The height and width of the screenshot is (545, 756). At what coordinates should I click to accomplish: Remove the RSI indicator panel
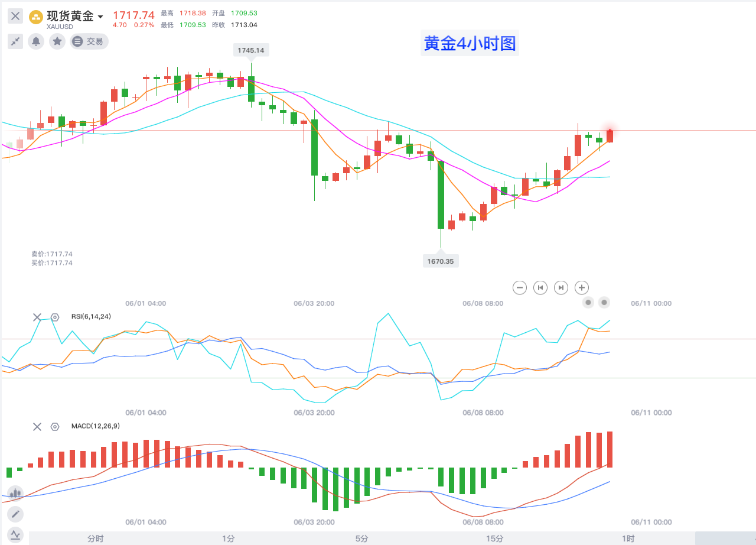37,317
